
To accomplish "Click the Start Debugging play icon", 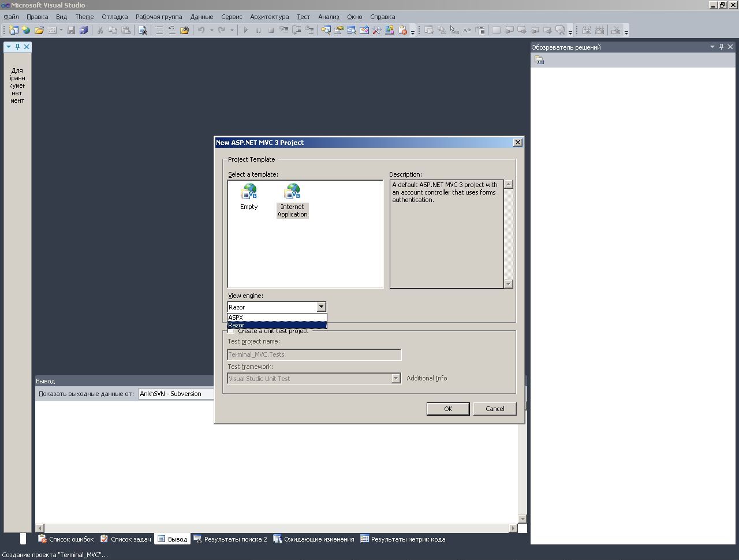I will (245, 30).
